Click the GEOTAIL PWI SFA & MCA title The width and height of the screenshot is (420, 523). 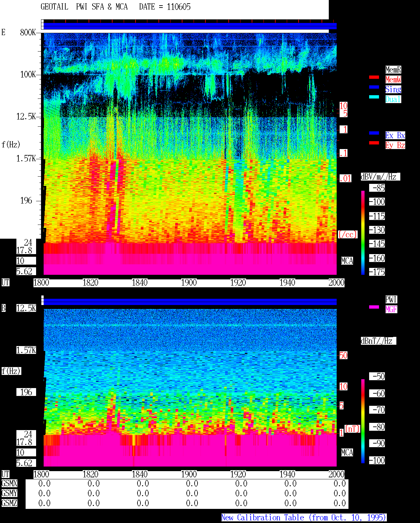coord(84,7)
